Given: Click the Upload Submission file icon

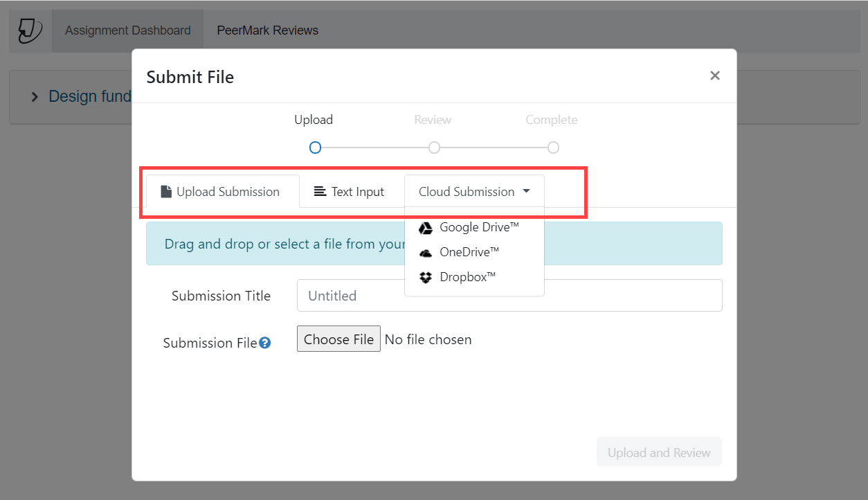Looking at the screenshot, I should point(166,192).
